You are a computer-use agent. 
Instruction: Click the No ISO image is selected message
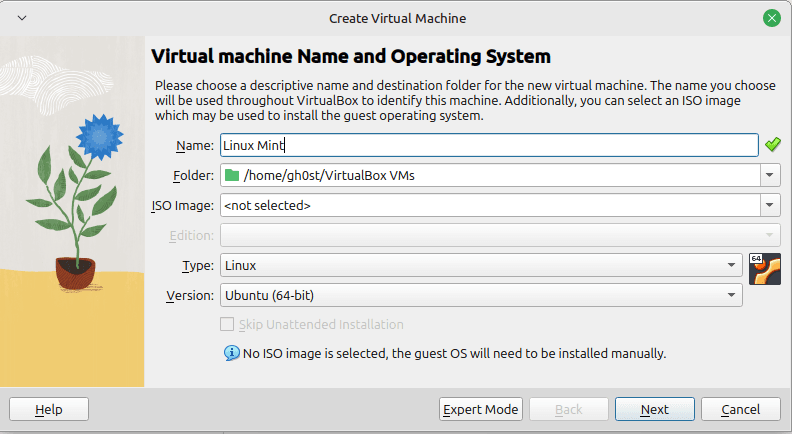pos(454,353)
